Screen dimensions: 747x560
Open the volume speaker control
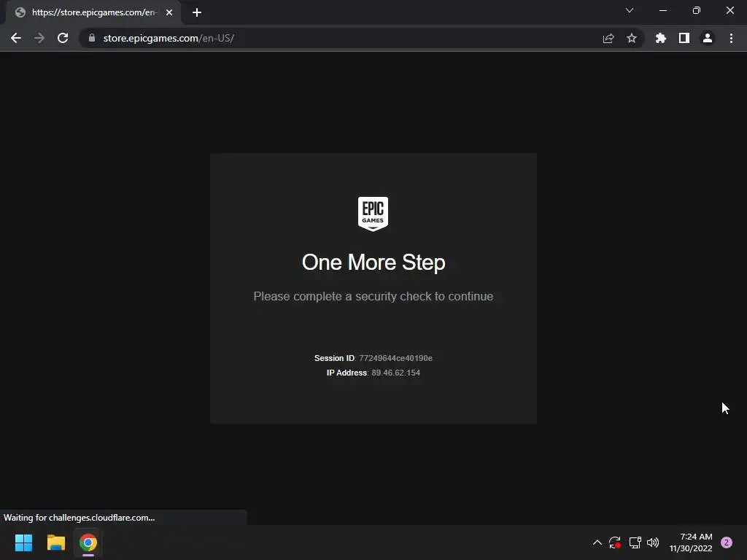(x=653, y=542)
